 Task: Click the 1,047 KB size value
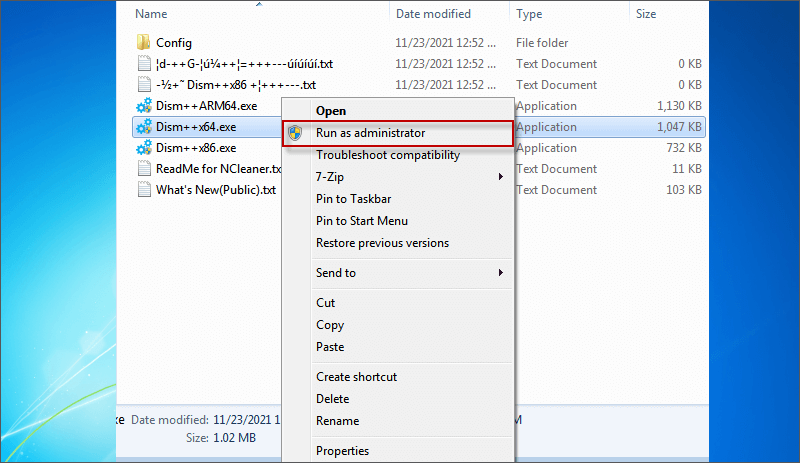pyautogui.click(x=679, y=127)
